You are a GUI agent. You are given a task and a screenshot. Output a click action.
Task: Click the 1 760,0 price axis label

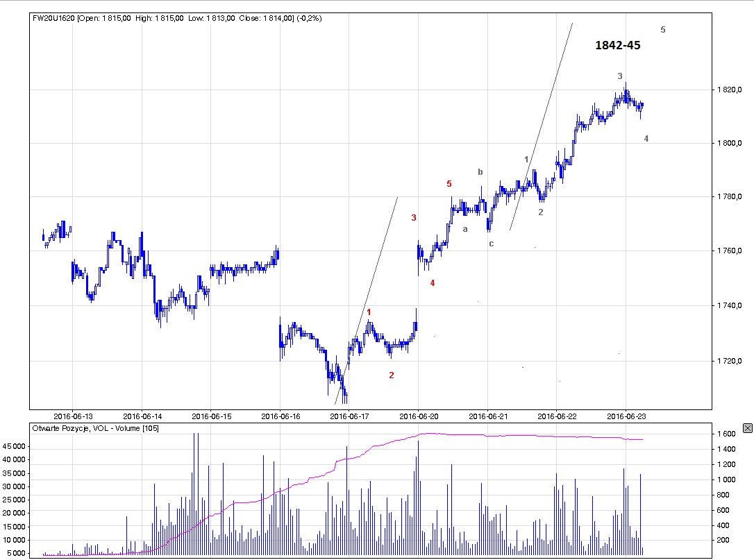(x=730, y=251)
